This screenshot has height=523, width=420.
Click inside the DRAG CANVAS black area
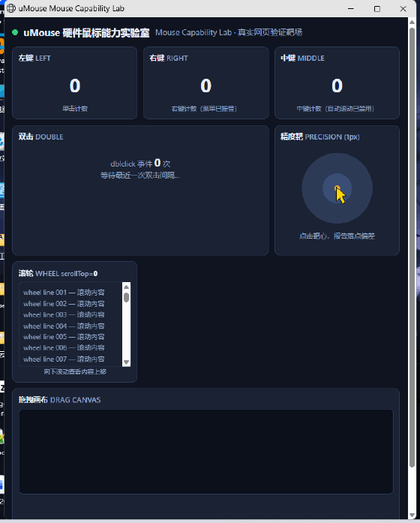[206, 452]
